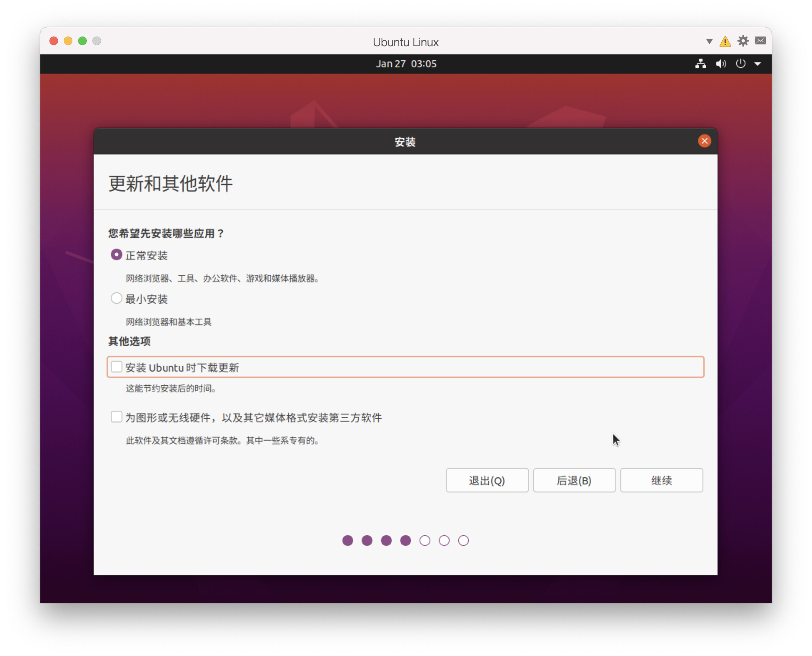This screenshot has width=812, height=656.
Task: Click the gray fourth window button on Mac title bar
Action: (97, 41)
